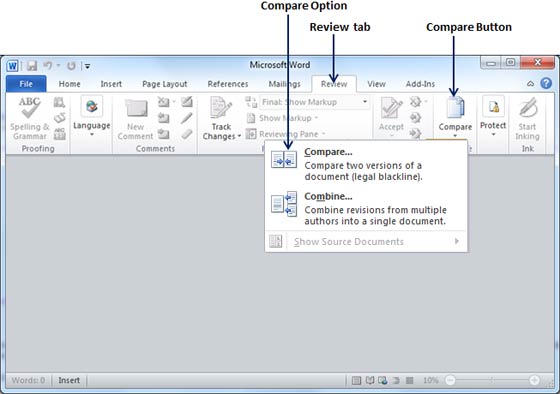Open the File tab
Image resolution: width=560 pixels, height=394 pixels.
[26, 84]
